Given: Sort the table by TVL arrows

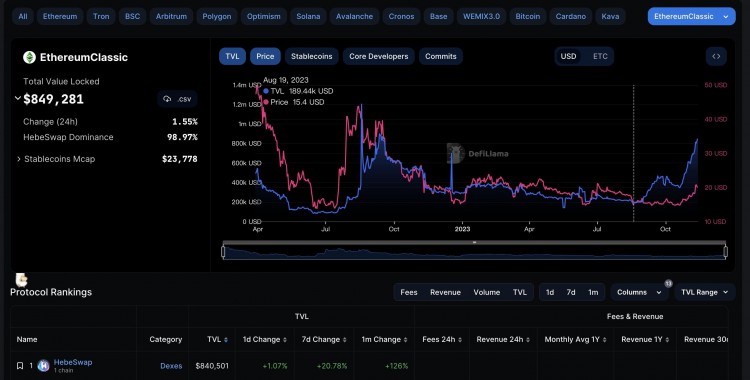Looking at the screenshot, I should [226, 340].
